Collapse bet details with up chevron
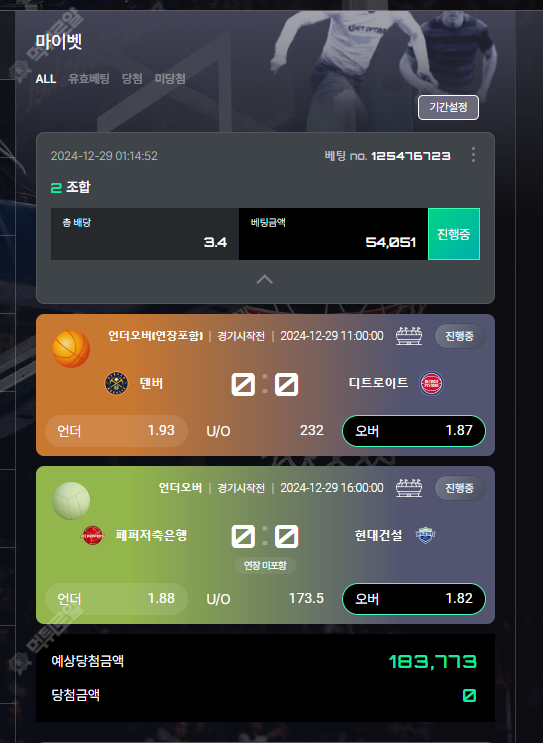The height and width of the screenshot is (743, 543). tap(264, 280)
